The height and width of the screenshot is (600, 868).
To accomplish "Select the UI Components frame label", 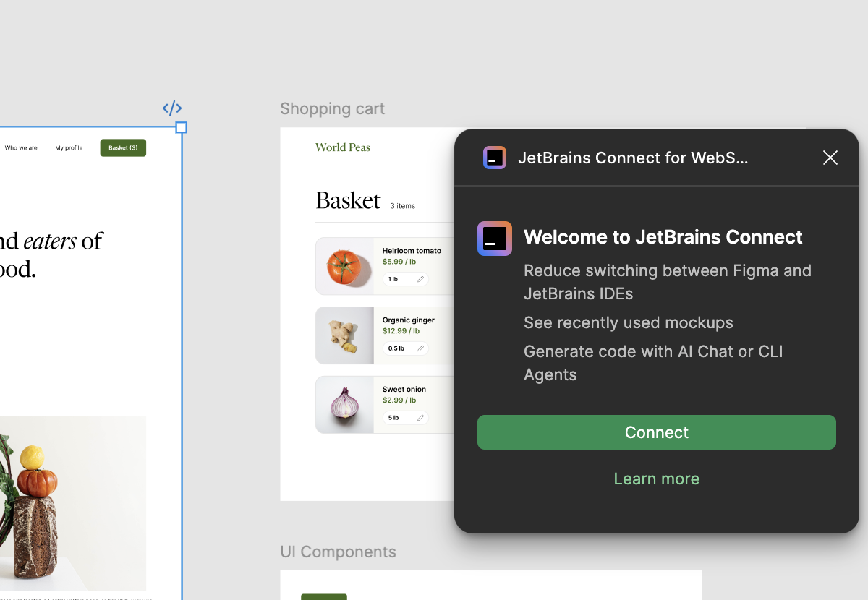I will click(338, 552).
